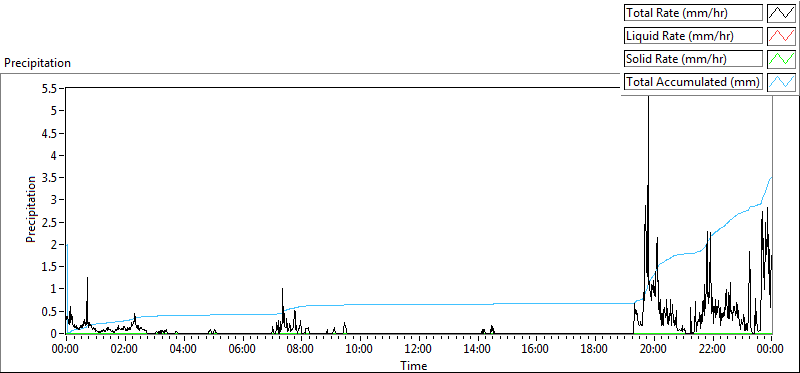Image resolution: width=800 pixels, height=373 pixels.
Task: Click the 14:00 time axis label
Action: tap(477, 349)
